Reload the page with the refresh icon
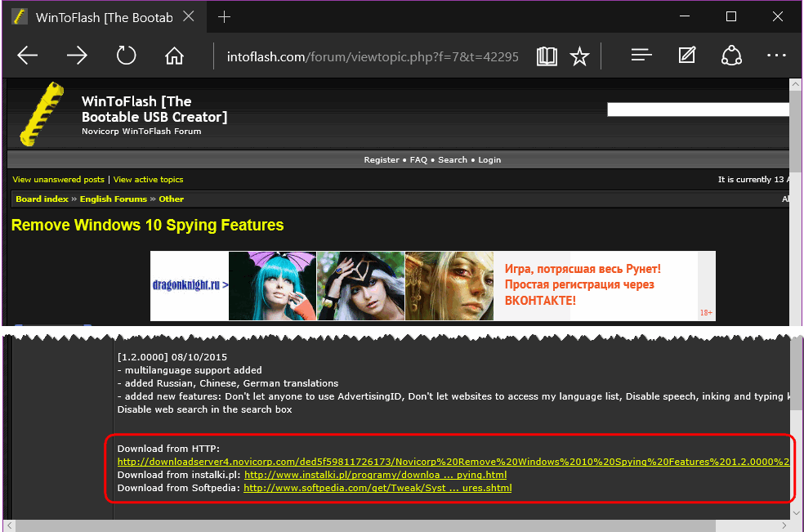 pyautogui.click(x=126, y=56)
